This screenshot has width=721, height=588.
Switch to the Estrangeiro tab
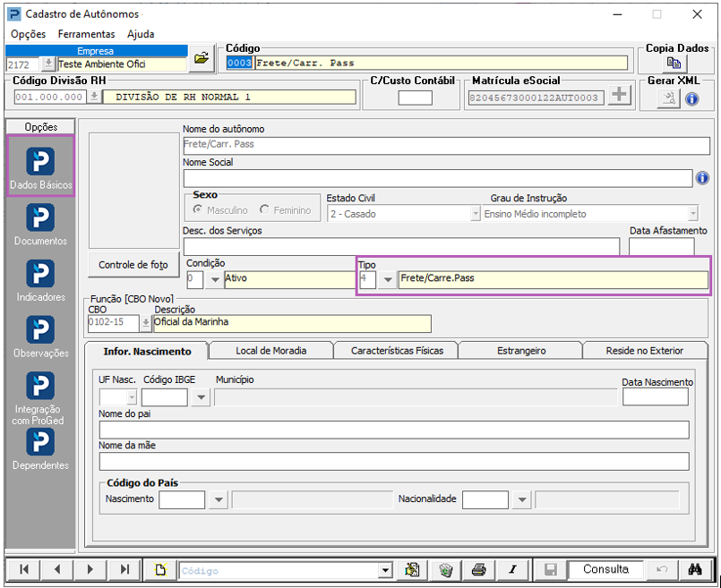(x=521, y=351)
